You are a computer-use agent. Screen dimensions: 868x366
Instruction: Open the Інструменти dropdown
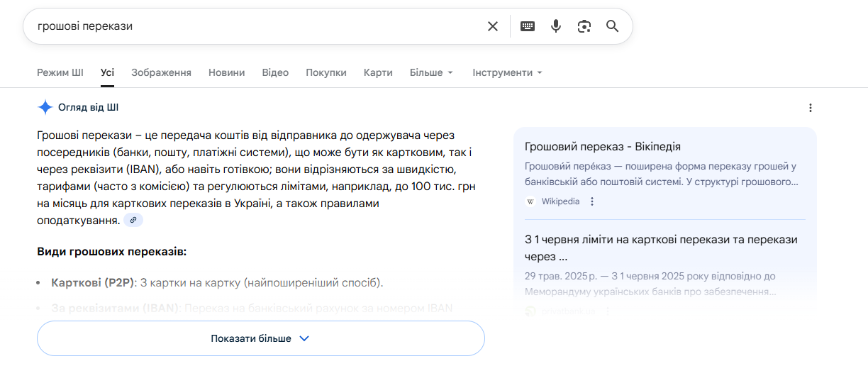pos(507,72)
